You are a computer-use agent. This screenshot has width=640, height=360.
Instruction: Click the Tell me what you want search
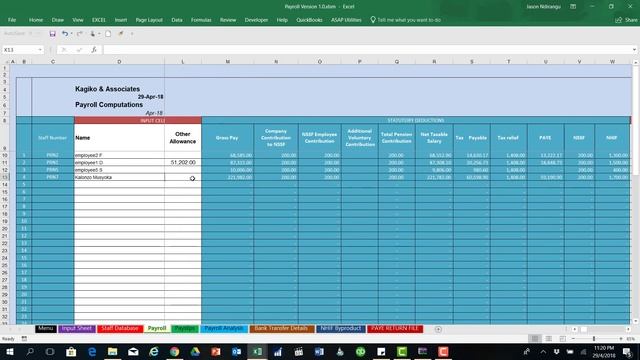tap(405, 20)
